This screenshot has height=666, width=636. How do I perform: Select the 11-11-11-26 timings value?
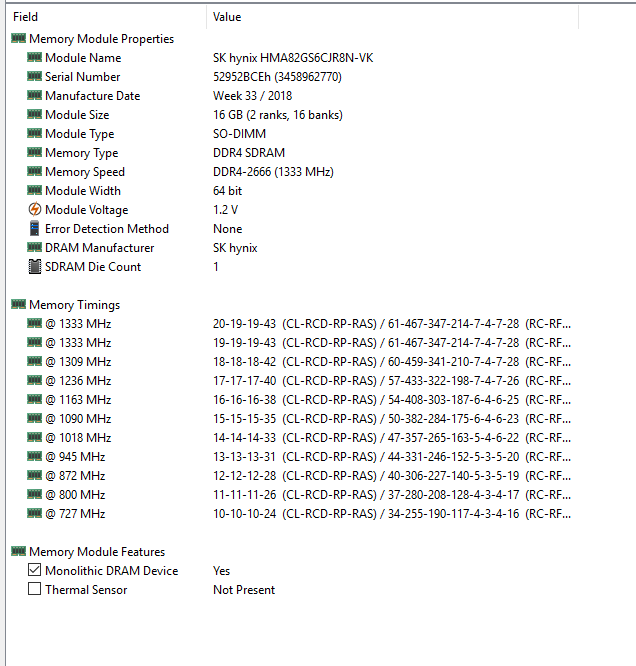[x=392, y=495]
